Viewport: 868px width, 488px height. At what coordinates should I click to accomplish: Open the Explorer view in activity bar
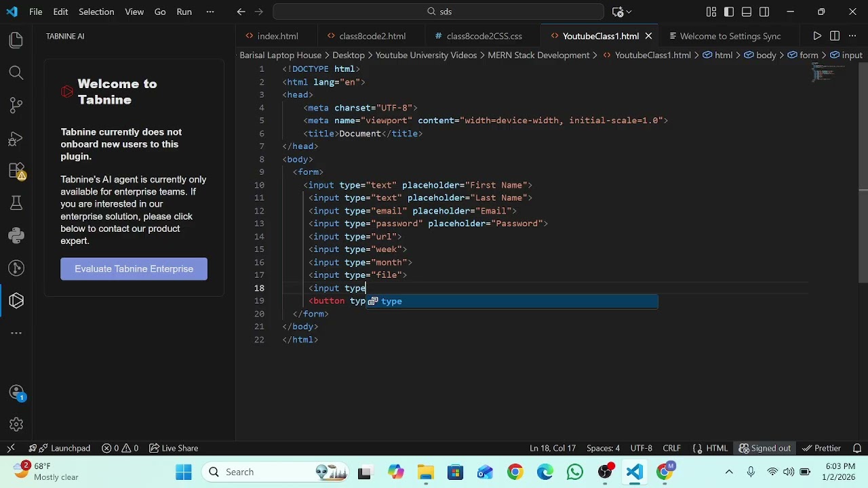(x=16, y=40)
